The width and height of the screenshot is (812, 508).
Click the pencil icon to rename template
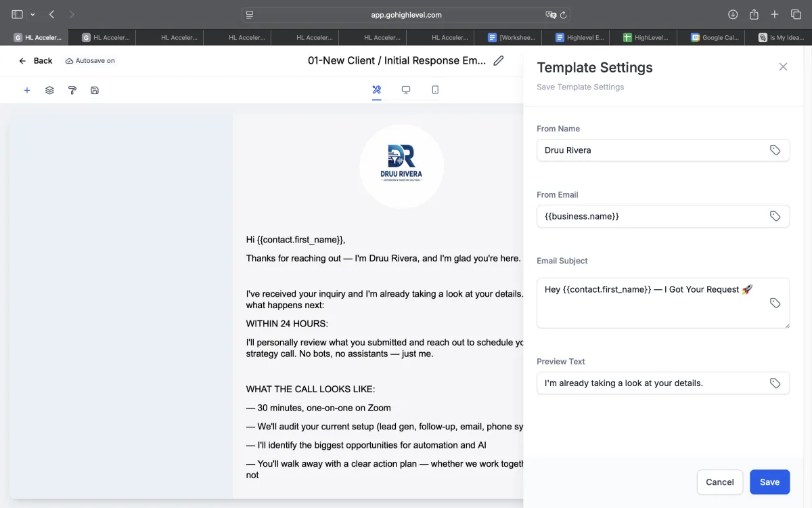(x=499, y=60)
